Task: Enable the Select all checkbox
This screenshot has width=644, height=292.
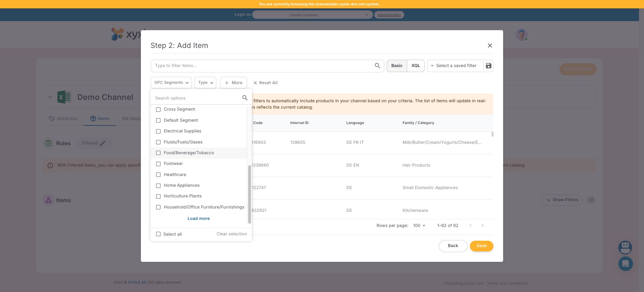Action: 158,234
